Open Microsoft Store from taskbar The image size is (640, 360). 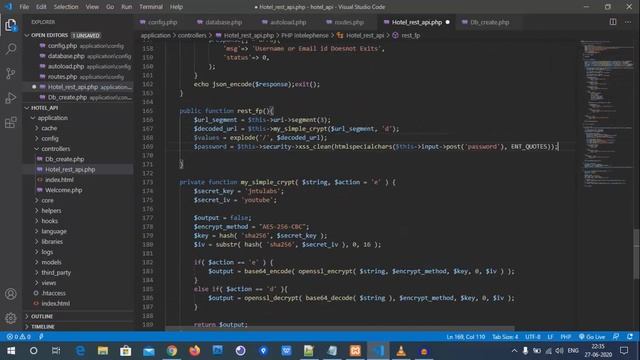point(126,351)
